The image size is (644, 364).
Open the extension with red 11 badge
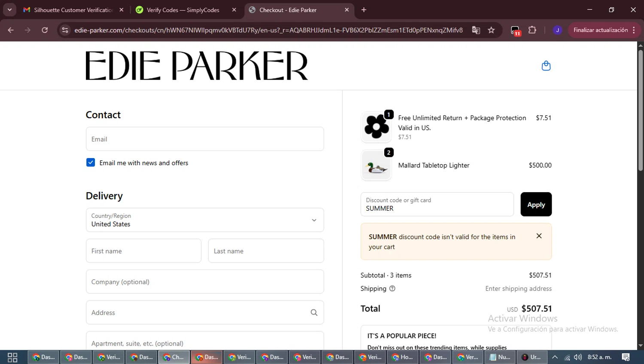[515, 31]
